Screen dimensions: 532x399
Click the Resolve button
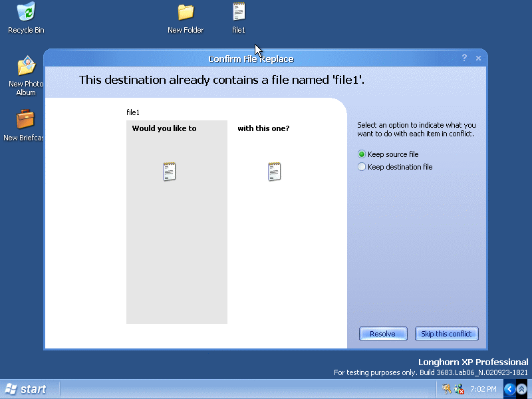[x=383, y=334]
